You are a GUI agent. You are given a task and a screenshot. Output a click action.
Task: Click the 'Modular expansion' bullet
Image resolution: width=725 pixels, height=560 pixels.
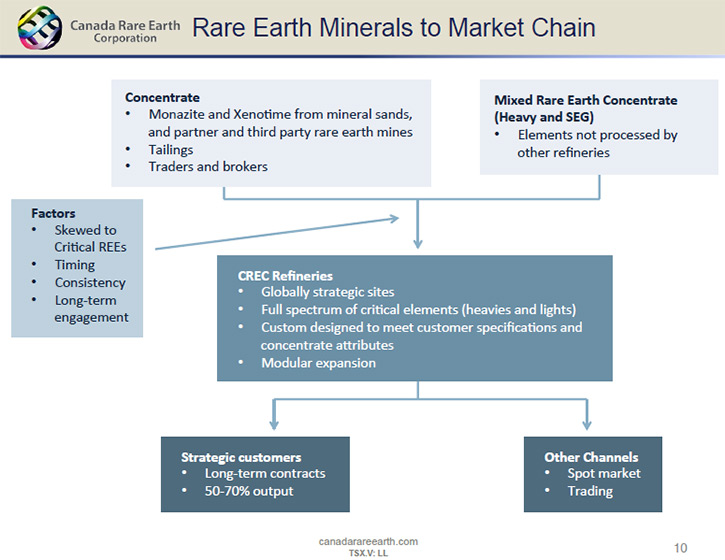(x=318, y=363)
